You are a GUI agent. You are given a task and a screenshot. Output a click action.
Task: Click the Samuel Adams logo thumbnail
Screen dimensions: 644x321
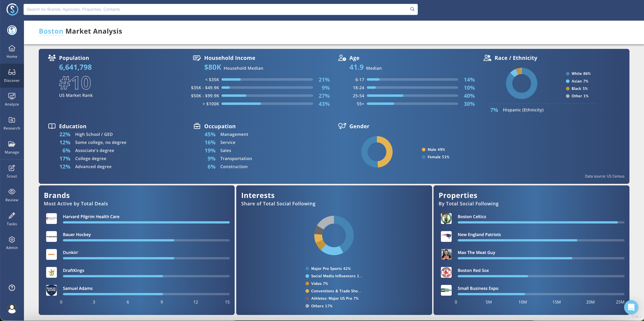52,290
